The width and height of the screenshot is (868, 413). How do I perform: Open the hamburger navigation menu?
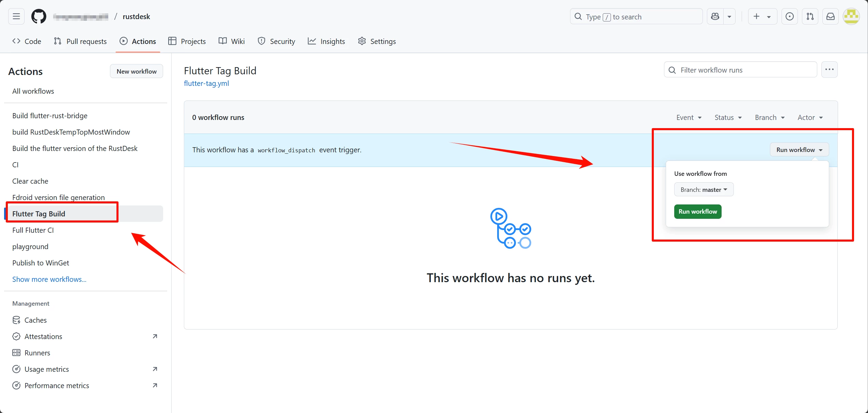pyautogui.click(x=16, y=16)
